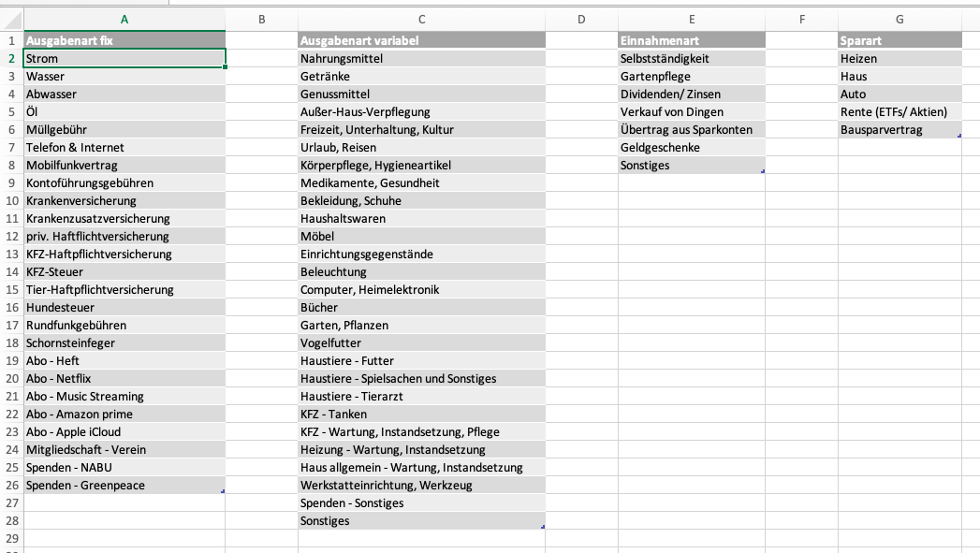Select the 'Selbstständigkeit' cell
The image size is (980, 553).
pos(692,58)
